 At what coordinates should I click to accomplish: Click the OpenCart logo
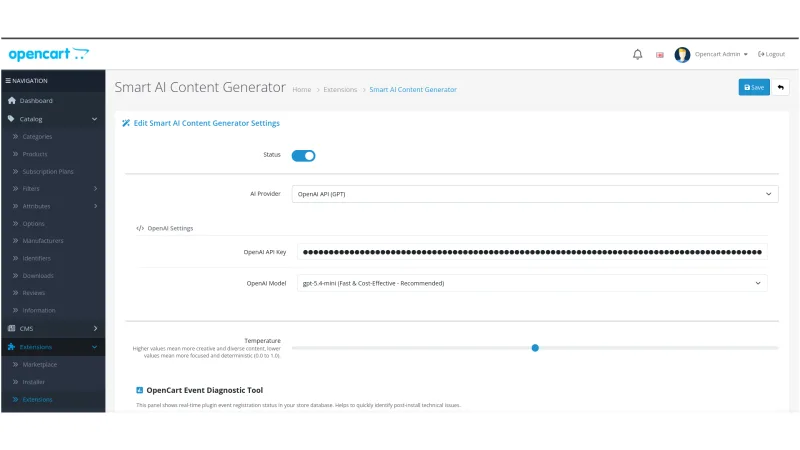pos(48,54)
